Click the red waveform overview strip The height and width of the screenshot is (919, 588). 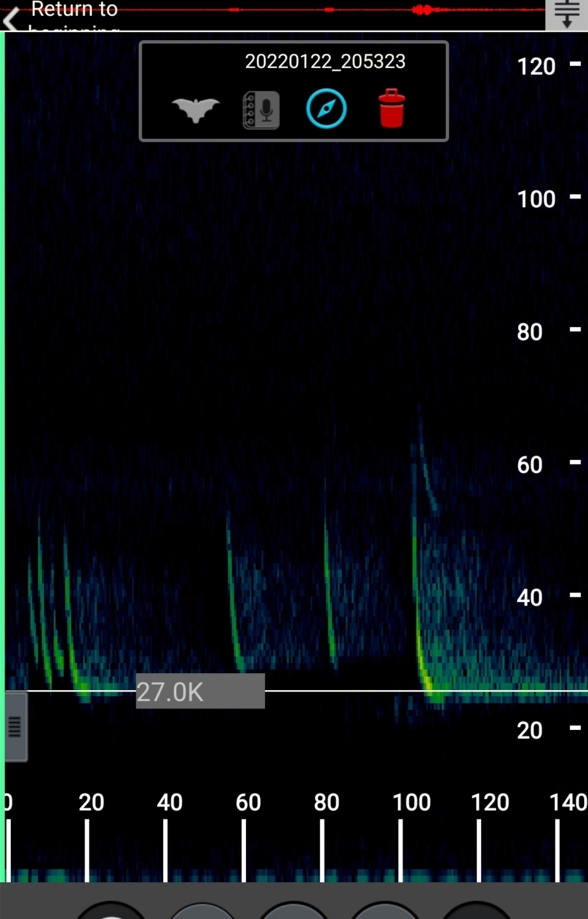328,10
